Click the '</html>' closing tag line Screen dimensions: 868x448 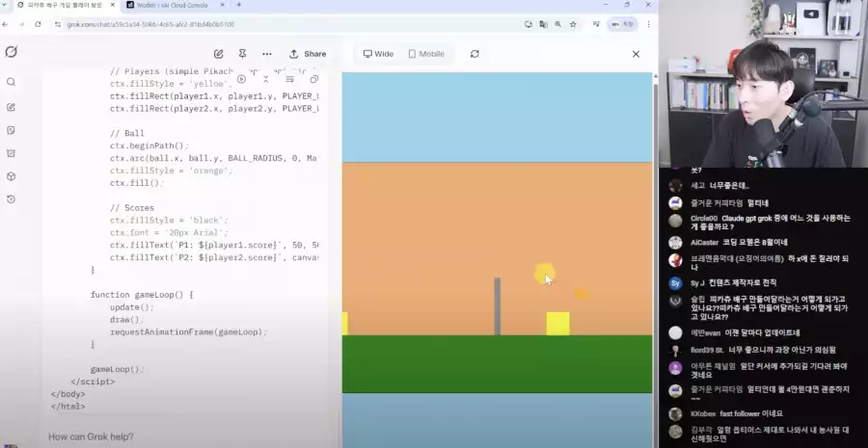[x=68, y=407]
